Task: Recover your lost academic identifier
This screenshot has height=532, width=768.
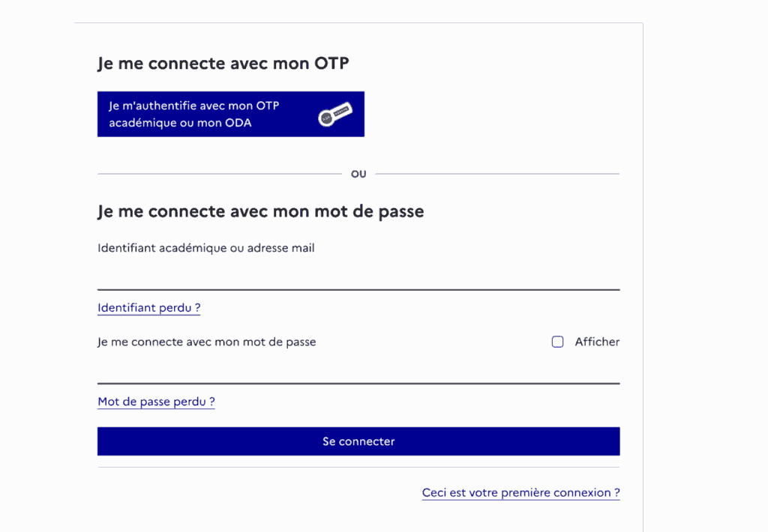Action: [148, 308]
